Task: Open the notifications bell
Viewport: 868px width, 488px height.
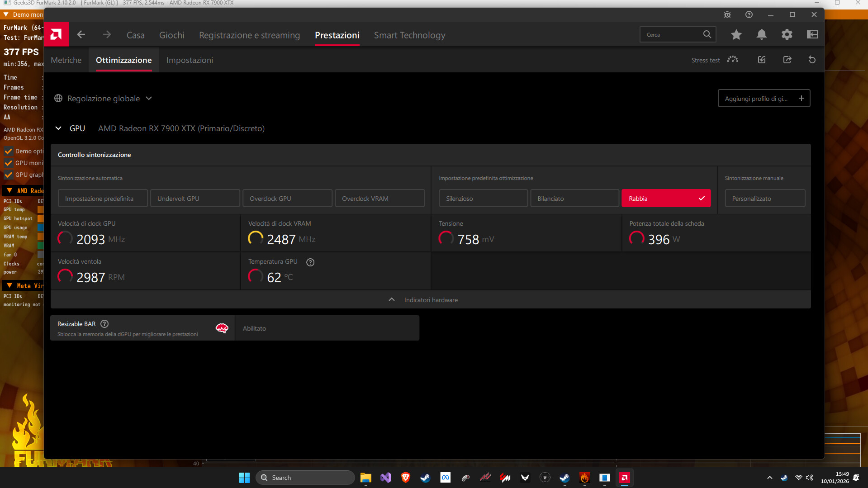Action: click(761, 34)
